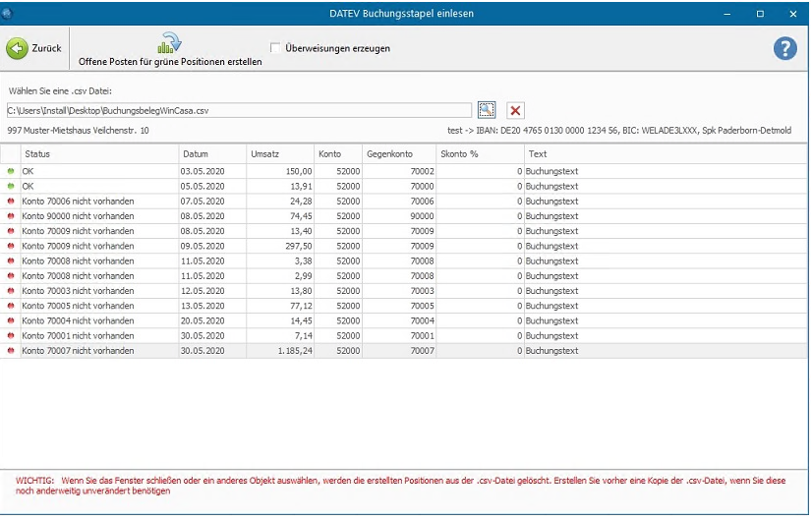Click red status dot of Konto 90000 row
This screenshot has width=812, height=520.
11,216
